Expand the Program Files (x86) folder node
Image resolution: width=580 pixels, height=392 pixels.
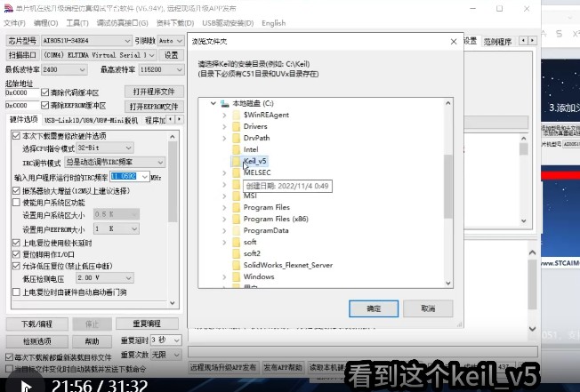coord(224,219)
